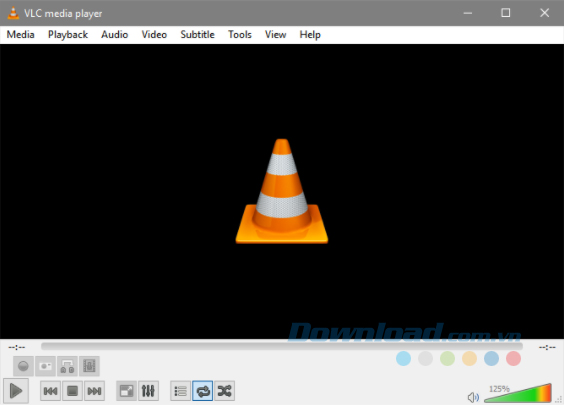Minimize the VLC window
The width and height of the screenshot is (564, 405).
click(468, 13)
